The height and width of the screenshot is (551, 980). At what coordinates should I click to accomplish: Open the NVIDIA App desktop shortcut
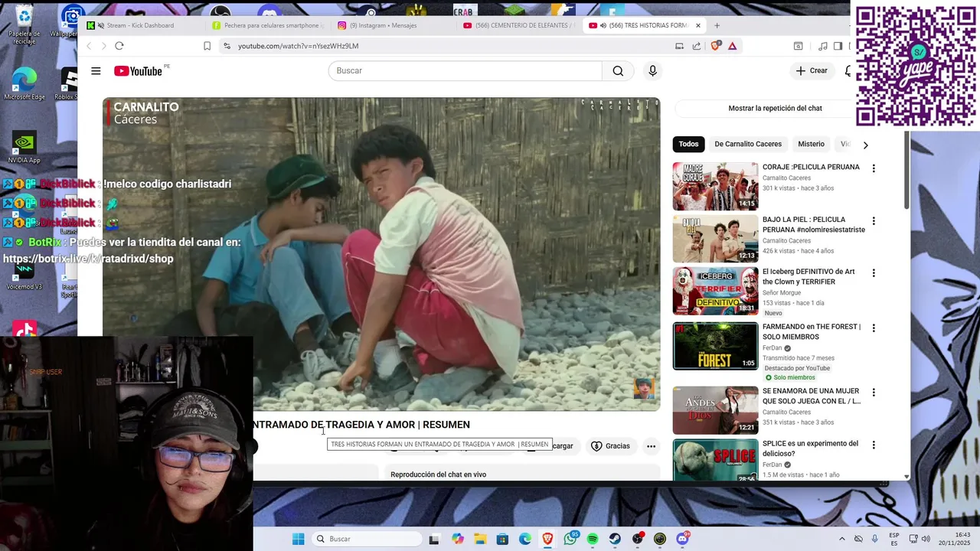(24, 148)
